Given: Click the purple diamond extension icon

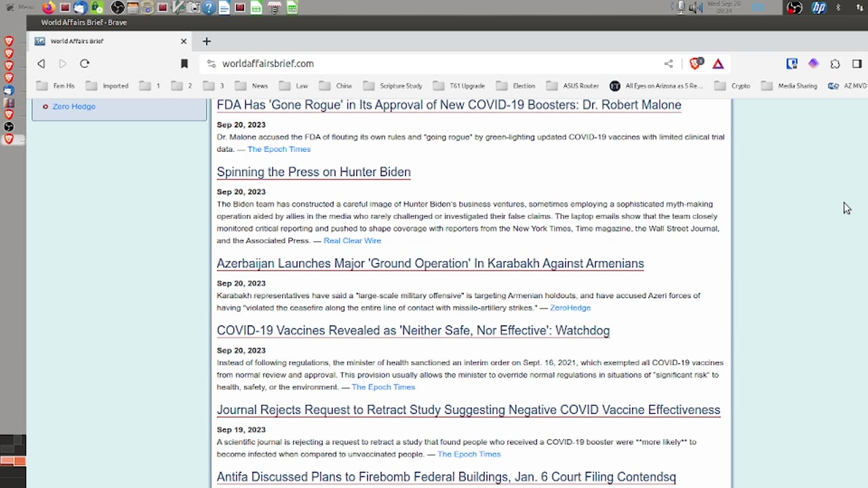Looking at the screenshot, I should [813, 64].
